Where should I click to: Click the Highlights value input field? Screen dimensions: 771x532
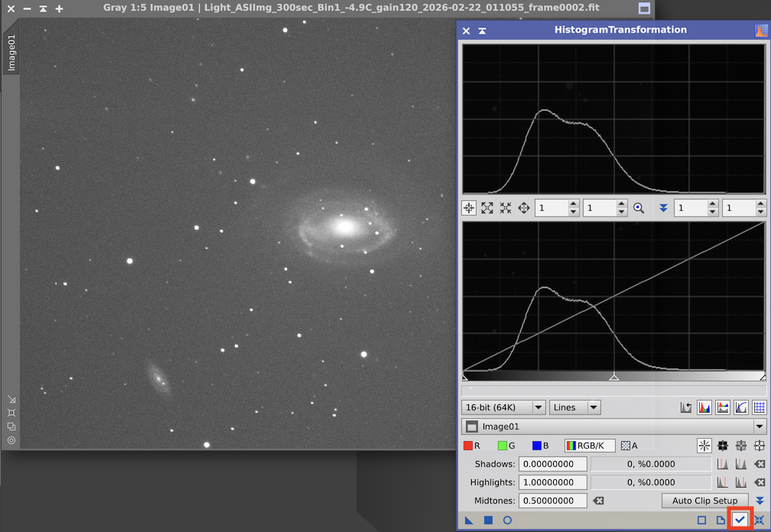tap(552, 482)
